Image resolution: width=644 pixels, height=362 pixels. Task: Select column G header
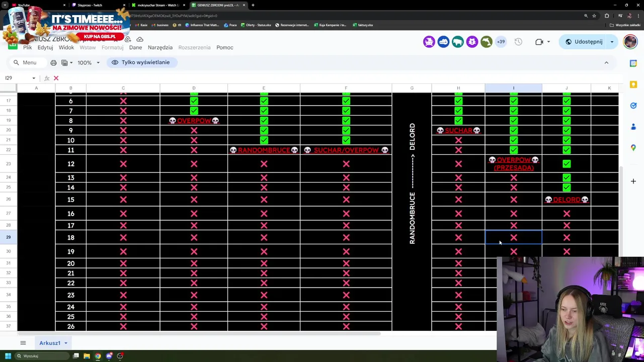(x=412, y=88)
